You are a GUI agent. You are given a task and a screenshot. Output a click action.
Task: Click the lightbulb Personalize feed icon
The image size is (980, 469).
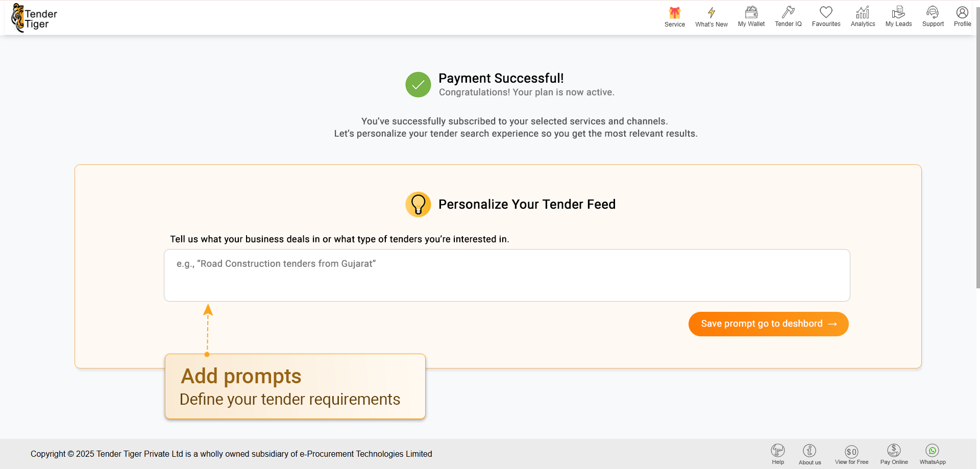pyautogui.click(x=418, y=205)
